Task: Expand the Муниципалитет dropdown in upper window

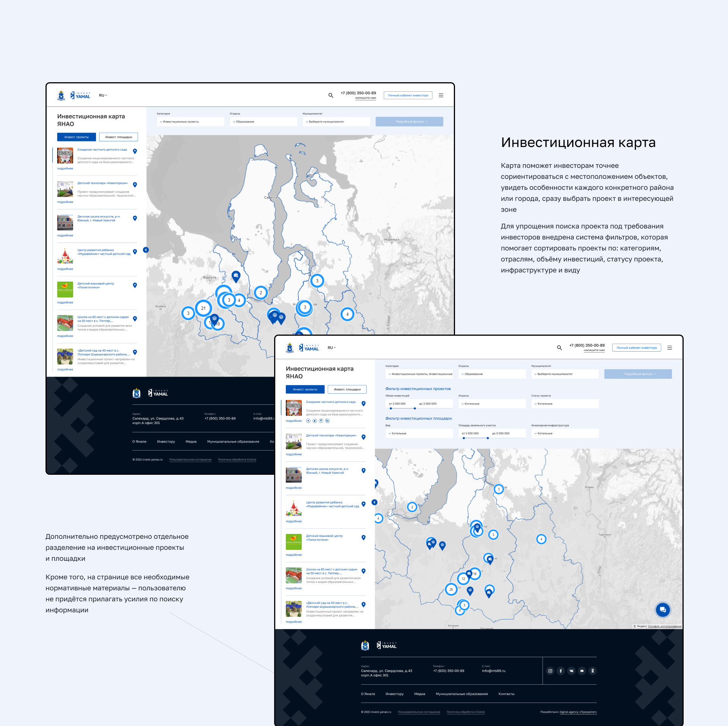Action: (x=336, y=122)
